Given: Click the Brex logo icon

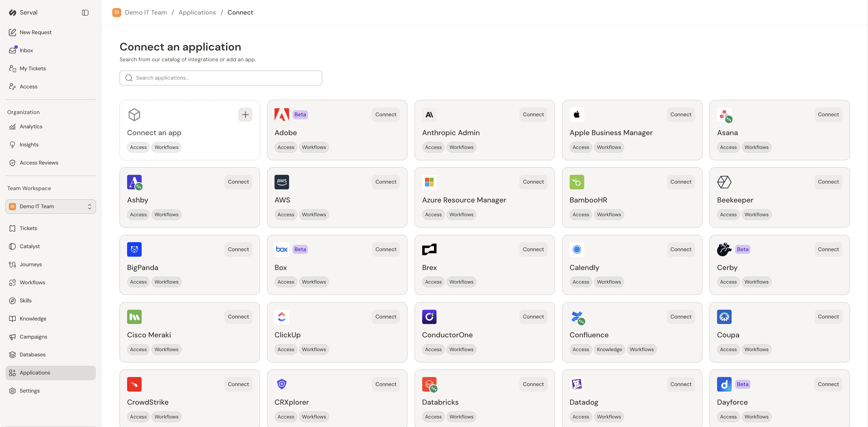Looking at the screenshot, I should pos(429,249).
